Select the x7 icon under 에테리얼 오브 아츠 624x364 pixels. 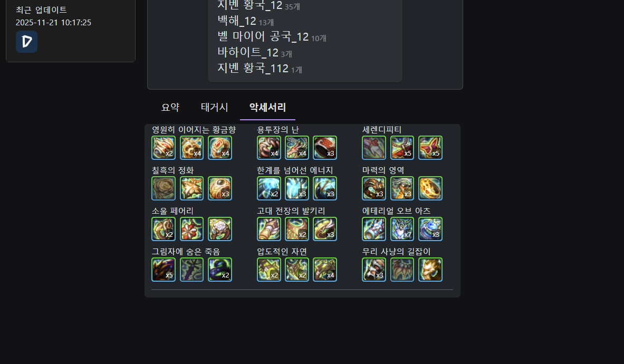point(402,229)
